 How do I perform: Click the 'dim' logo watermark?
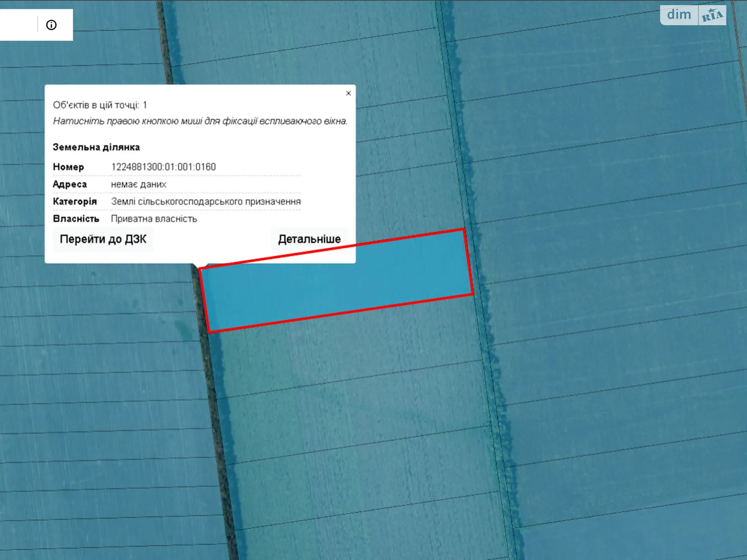tap(679, 15)
